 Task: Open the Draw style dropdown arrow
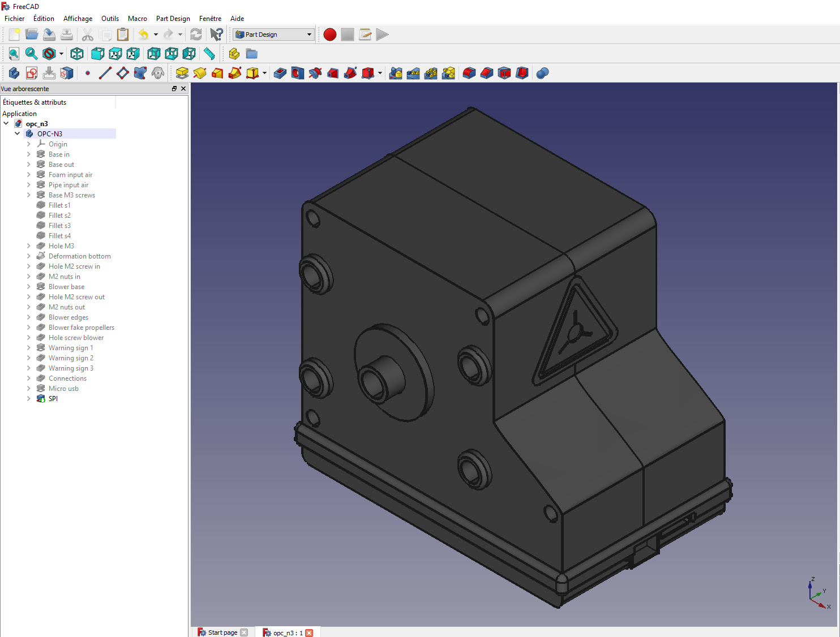[x=61, y=54]
